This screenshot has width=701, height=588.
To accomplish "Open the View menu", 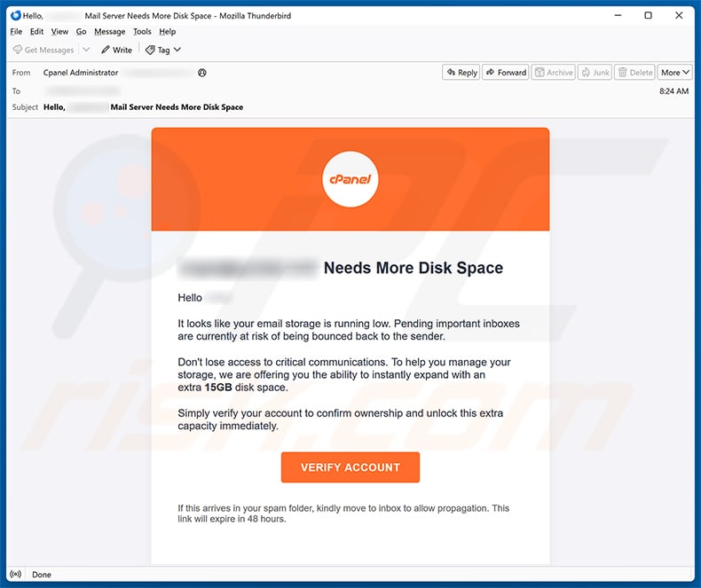I will tap(59, 32).
